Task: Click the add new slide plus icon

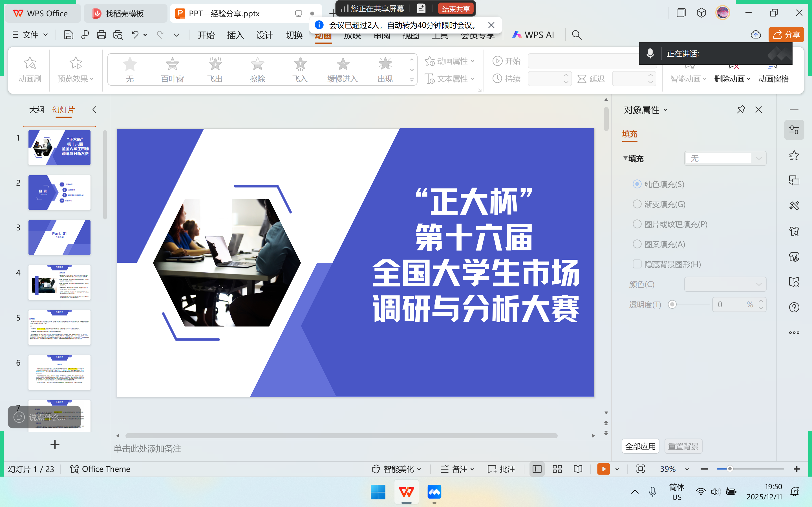Action: click(x=55, y=445)
